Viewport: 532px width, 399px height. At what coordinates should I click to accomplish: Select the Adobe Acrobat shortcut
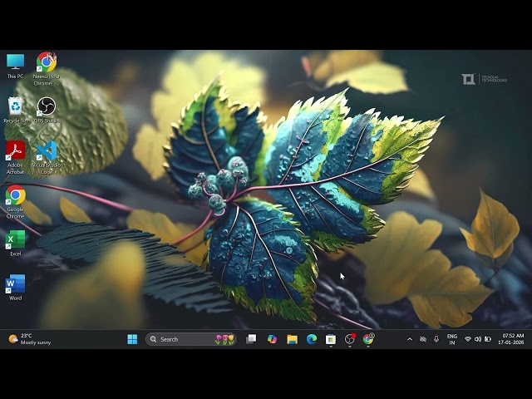[x=15, y=157]
